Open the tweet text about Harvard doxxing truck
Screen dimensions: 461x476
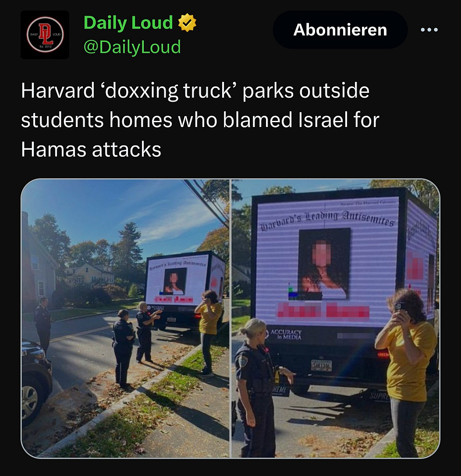coord(200,120)
